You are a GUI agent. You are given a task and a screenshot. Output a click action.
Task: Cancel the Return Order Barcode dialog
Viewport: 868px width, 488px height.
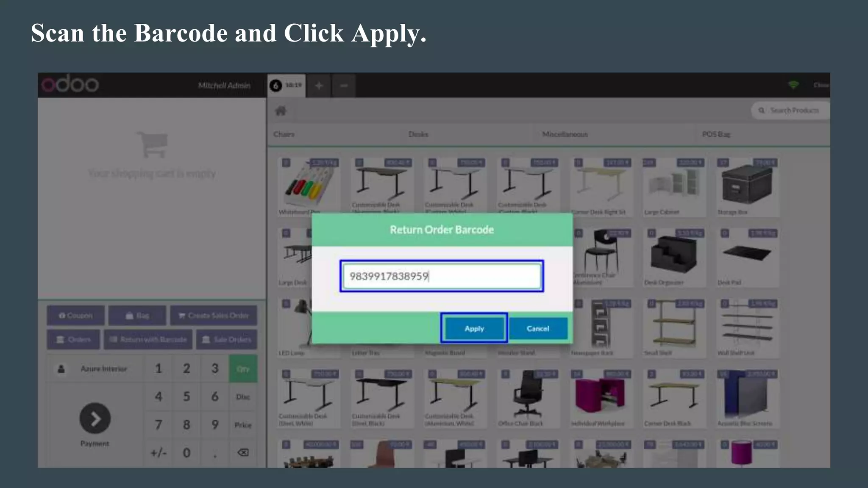[x=538, y=328]
